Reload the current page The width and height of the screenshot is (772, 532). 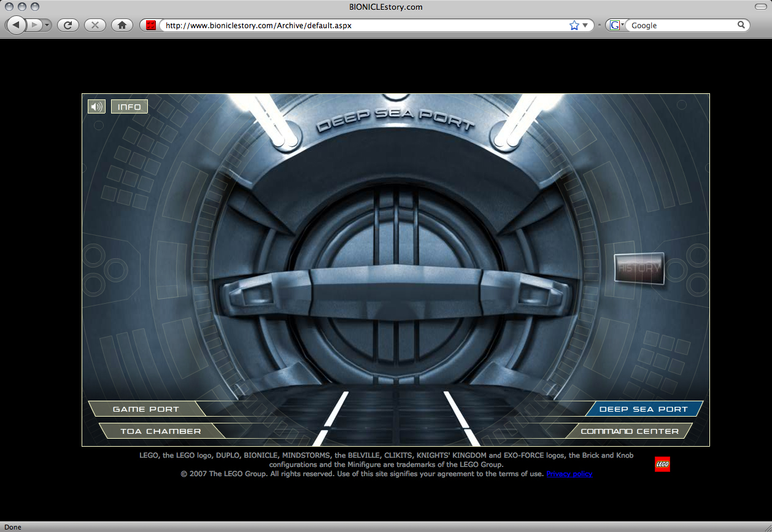click(x=68, y=25)
